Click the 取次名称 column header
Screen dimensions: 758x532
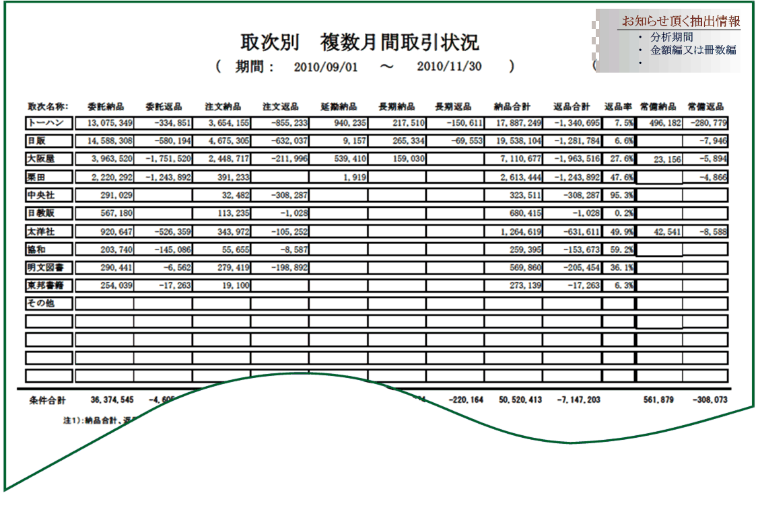tap(47, 106)
